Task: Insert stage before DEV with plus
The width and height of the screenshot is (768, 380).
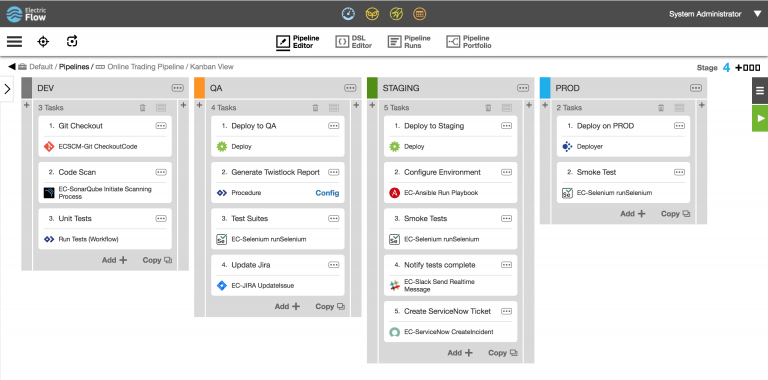Action: 26,105
